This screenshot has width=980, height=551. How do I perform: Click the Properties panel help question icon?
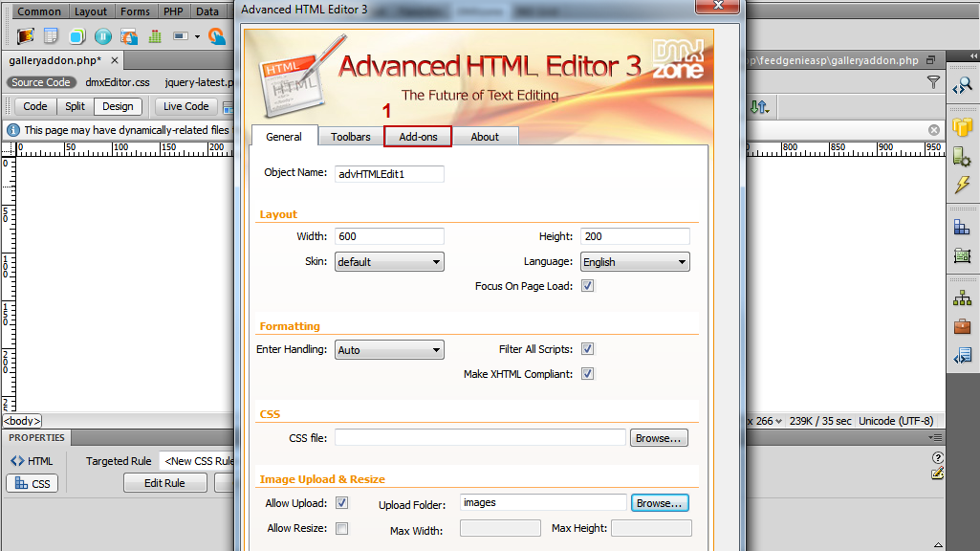coord(938,457)
